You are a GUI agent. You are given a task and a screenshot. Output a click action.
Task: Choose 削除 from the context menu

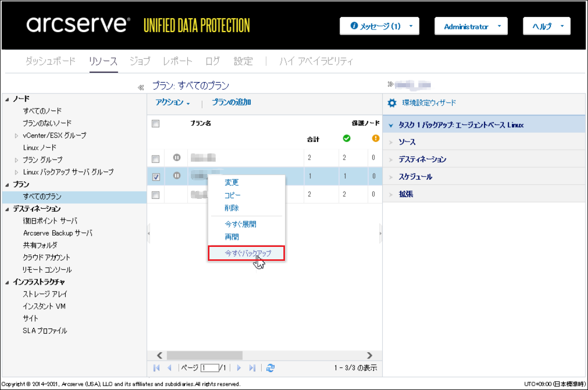click(231, 208)
